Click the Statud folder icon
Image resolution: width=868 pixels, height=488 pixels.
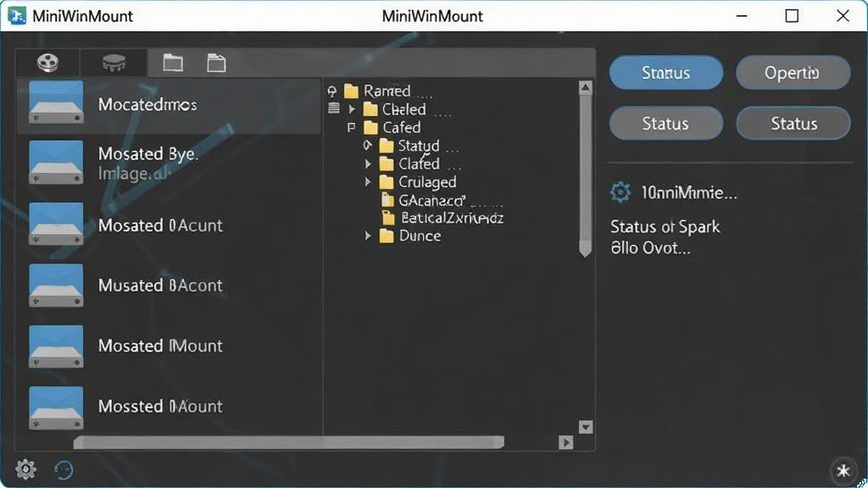(x=387, y=146)
